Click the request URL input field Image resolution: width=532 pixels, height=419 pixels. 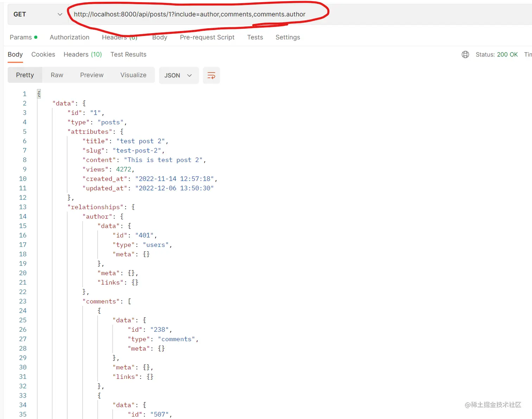point(300,14)
